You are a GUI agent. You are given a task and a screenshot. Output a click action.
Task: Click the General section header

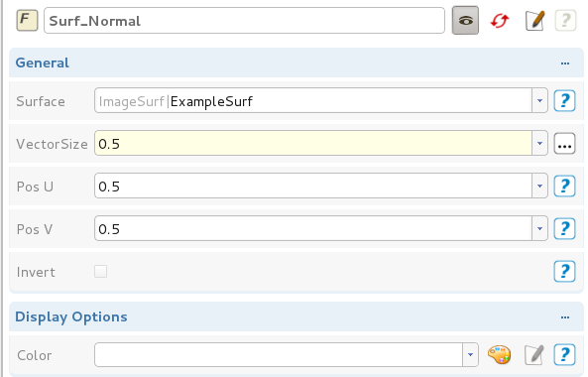296,63
